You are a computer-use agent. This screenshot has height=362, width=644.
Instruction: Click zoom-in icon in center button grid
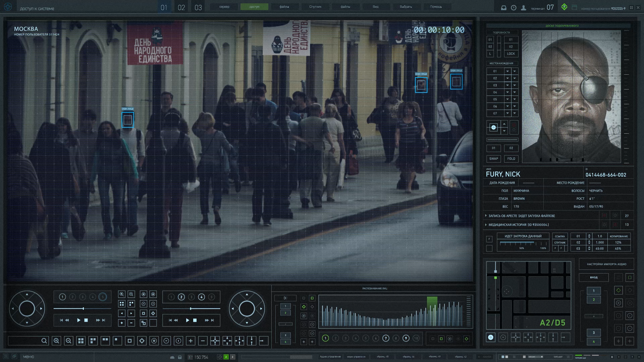pyautogui.click(x=122, y=294)
